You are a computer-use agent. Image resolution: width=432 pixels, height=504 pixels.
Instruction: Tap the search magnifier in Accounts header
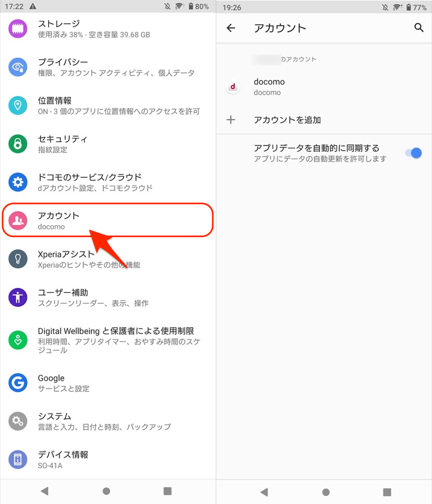pyautogui.click(x=418, y=28)
